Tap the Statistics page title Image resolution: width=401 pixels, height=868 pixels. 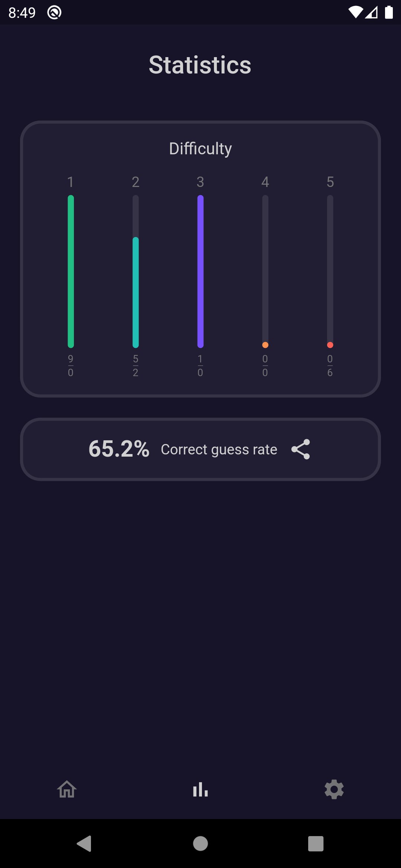200,65
